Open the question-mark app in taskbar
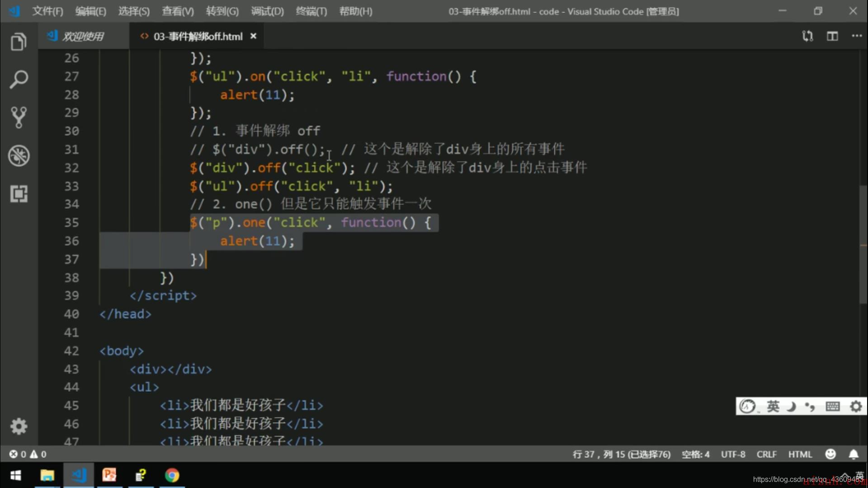Image resolution: width=868 pixels, height=488 pixels. point(141,475)
